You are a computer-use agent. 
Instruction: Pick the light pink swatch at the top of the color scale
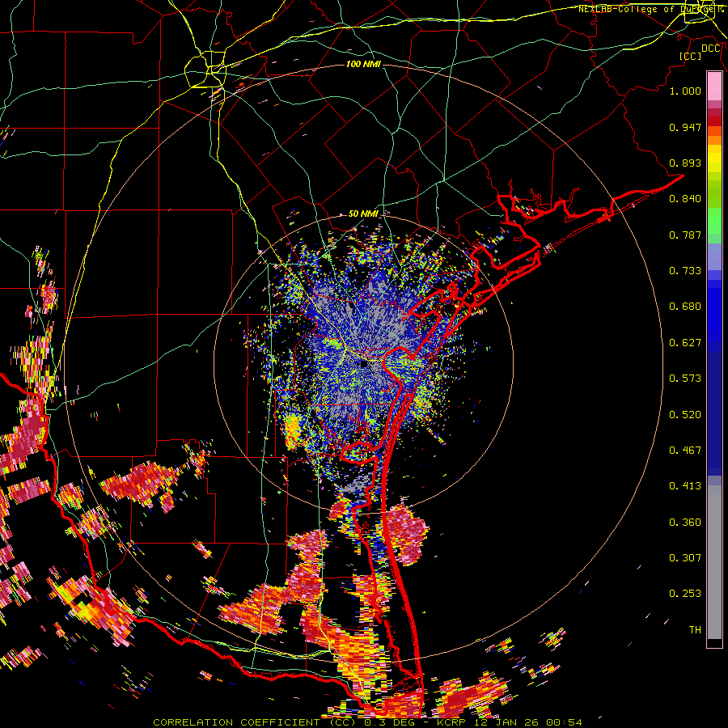point(714,87)
